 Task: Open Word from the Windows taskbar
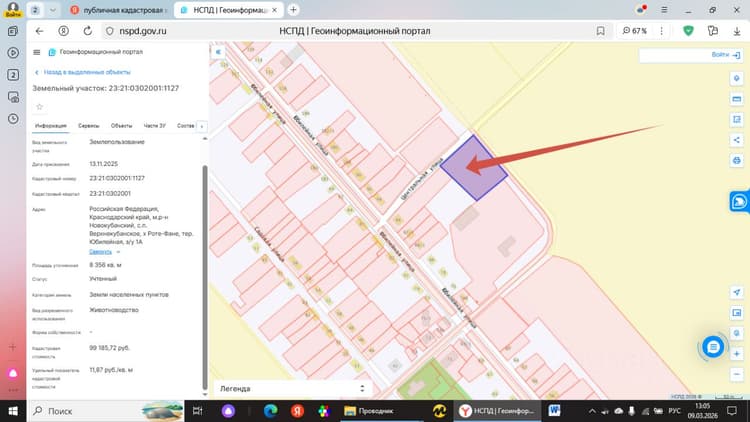pyautogui.click(x=554, y=411)
